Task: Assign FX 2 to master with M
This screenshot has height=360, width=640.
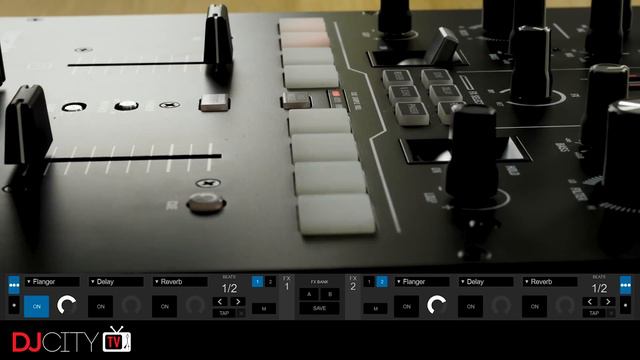Action: pos(375,309)
